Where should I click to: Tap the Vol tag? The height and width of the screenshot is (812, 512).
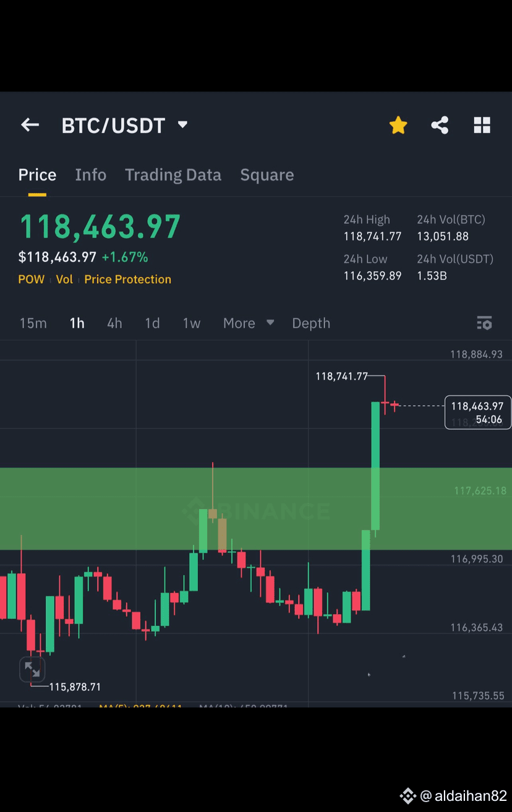coord(64,280)
